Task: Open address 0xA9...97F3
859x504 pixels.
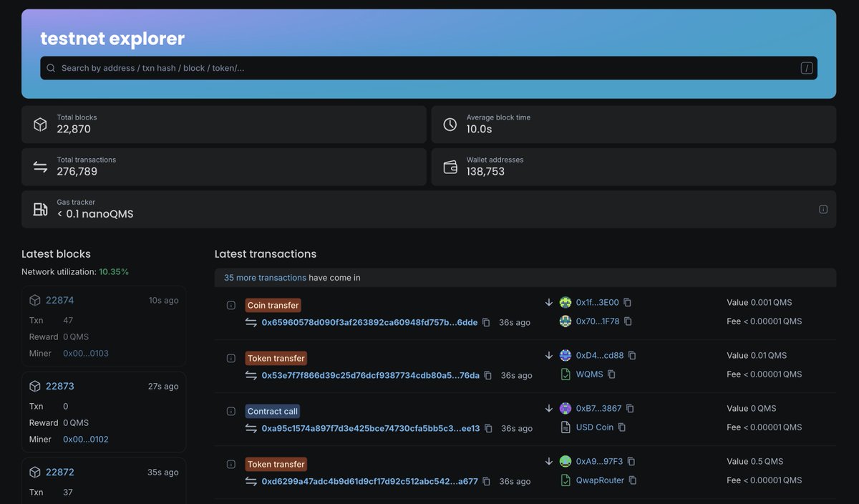Action: [599, 461]
